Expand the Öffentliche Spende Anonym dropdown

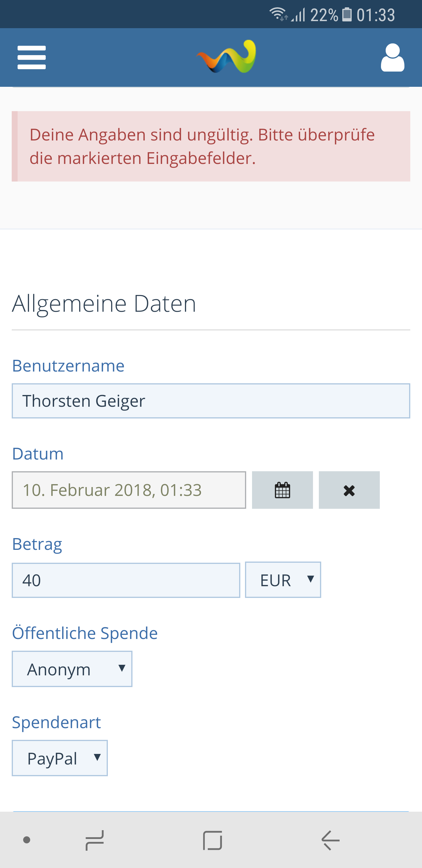click(72, 669)
